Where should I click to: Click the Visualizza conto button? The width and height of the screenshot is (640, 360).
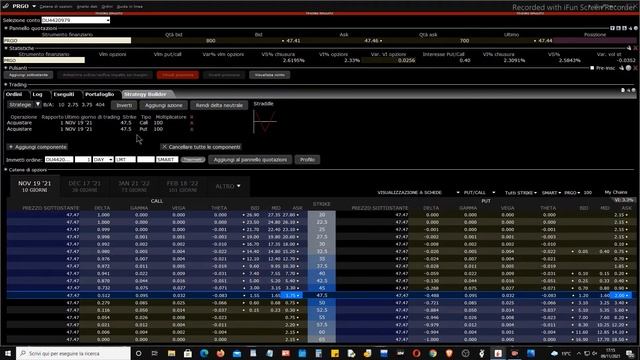click(270, 75)
